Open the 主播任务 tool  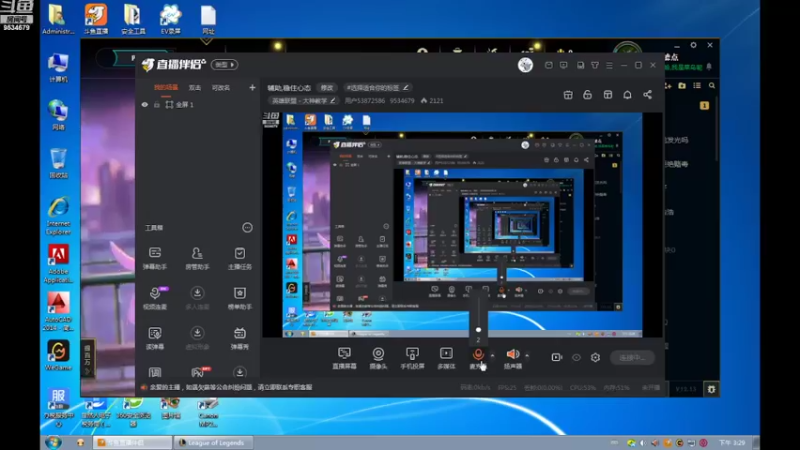point(239,258)
